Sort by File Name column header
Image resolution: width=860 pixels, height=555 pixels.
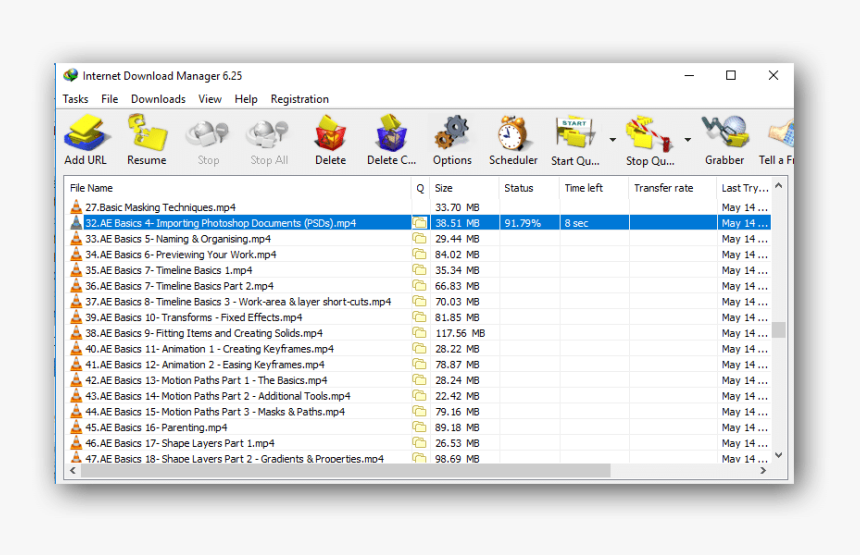click(x=238, y=188)
